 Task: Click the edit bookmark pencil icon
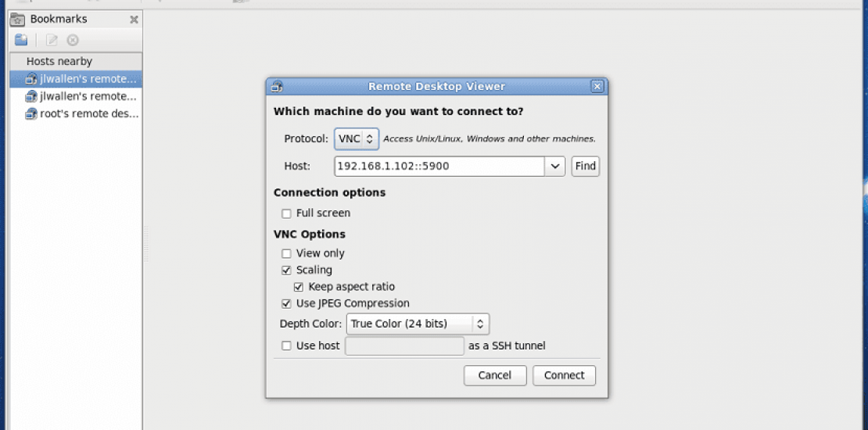(x=52, y=41)
